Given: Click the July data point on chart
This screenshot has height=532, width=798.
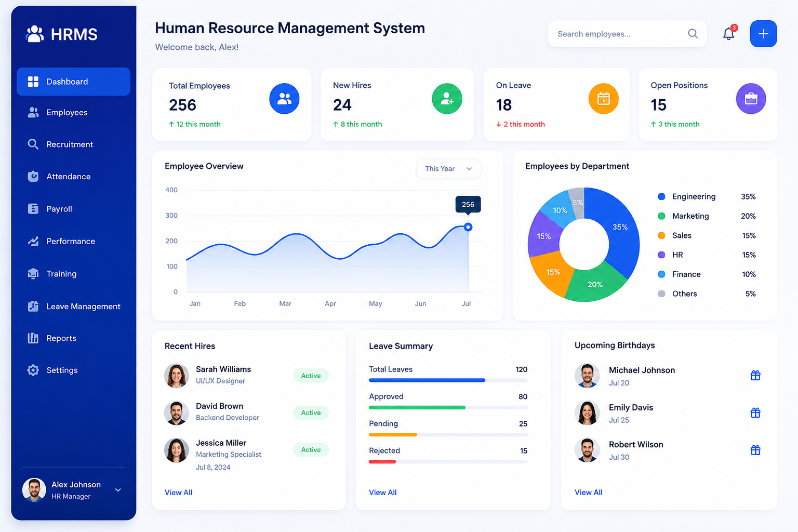Looking at the screenshot, I should (468, 227).
